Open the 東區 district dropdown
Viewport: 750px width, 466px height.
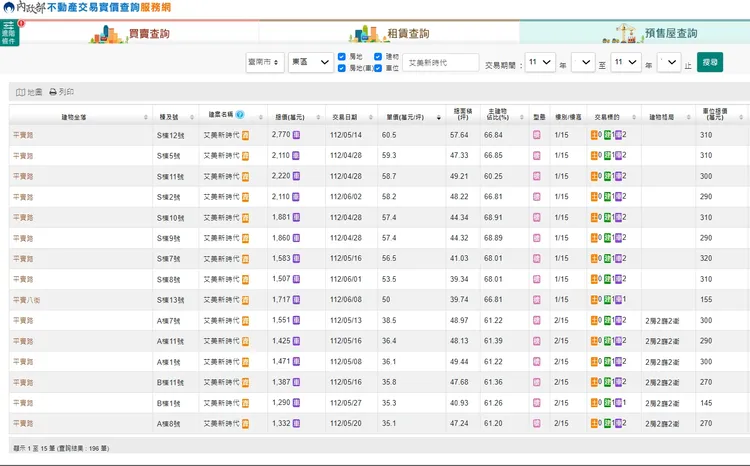(310, 62)
